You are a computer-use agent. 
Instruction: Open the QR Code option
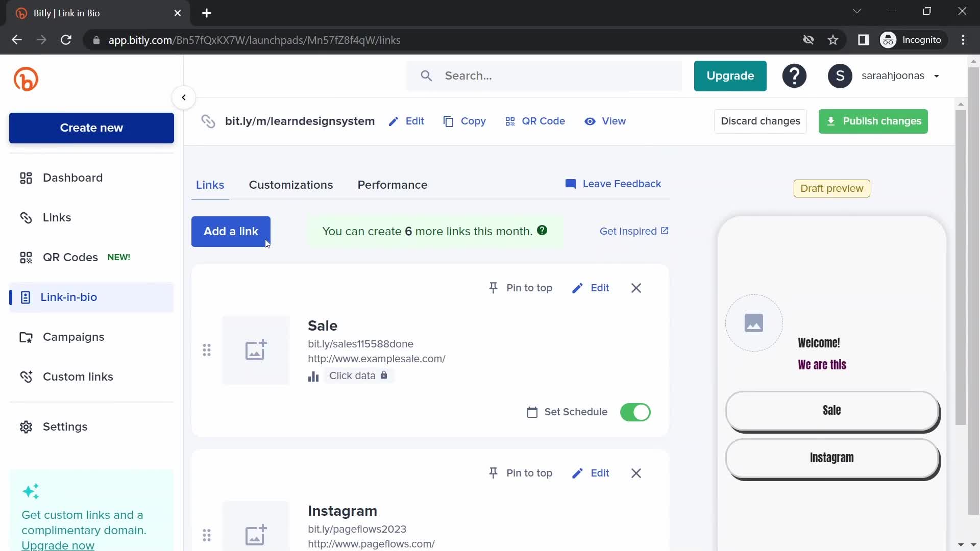[535, 121]
